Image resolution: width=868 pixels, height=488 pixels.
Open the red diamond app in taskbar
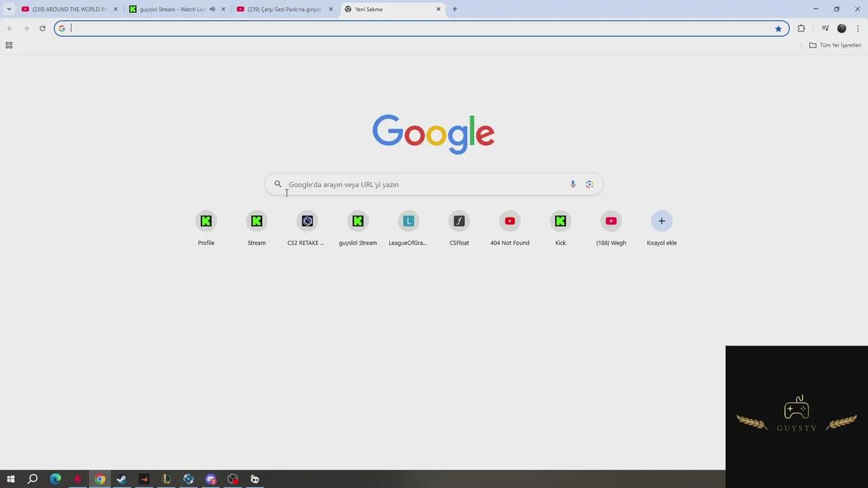pyautogui.click(x=78, y=479)
